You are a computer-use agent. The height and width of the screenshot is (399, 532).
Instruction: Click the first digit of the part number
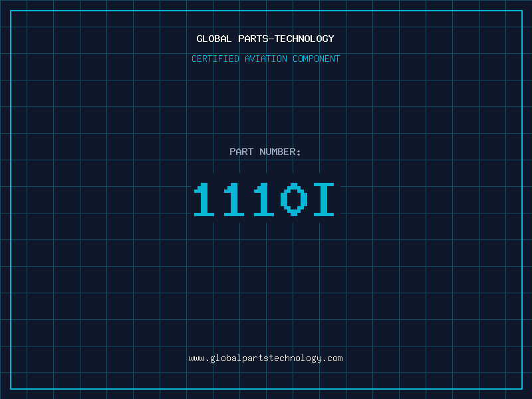point(204,199)
